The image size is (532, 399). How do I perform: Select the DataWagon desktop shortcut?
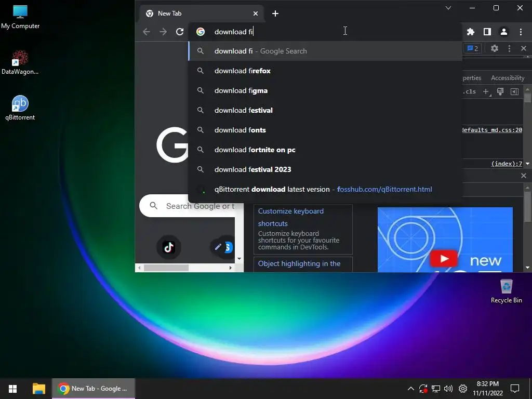tap(20, 62)
